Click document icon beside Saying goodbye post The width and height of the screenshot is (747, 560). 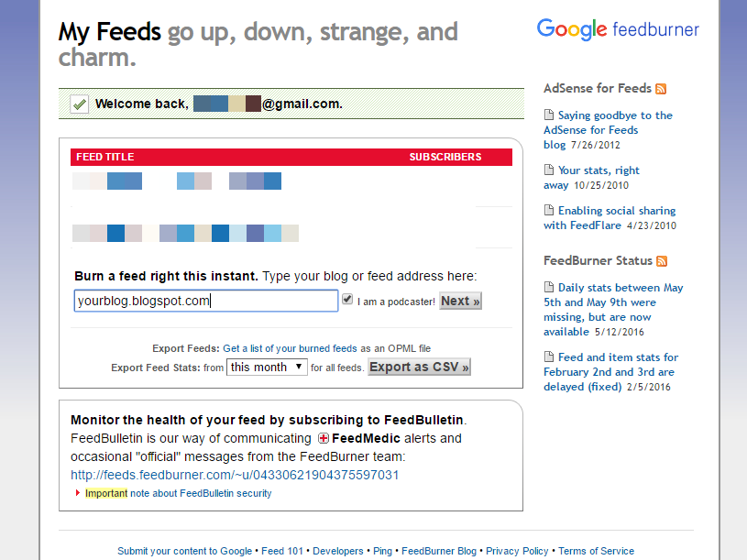[549, 115]
